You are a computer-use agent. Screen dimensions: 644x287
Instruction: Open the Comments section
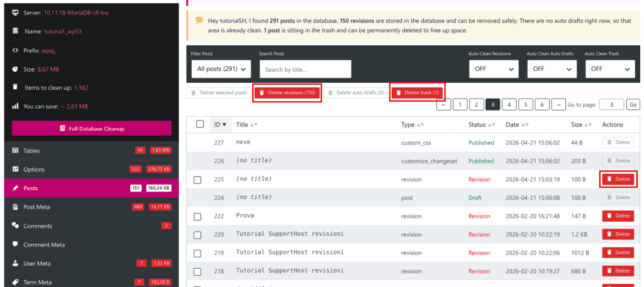point(91,226)
